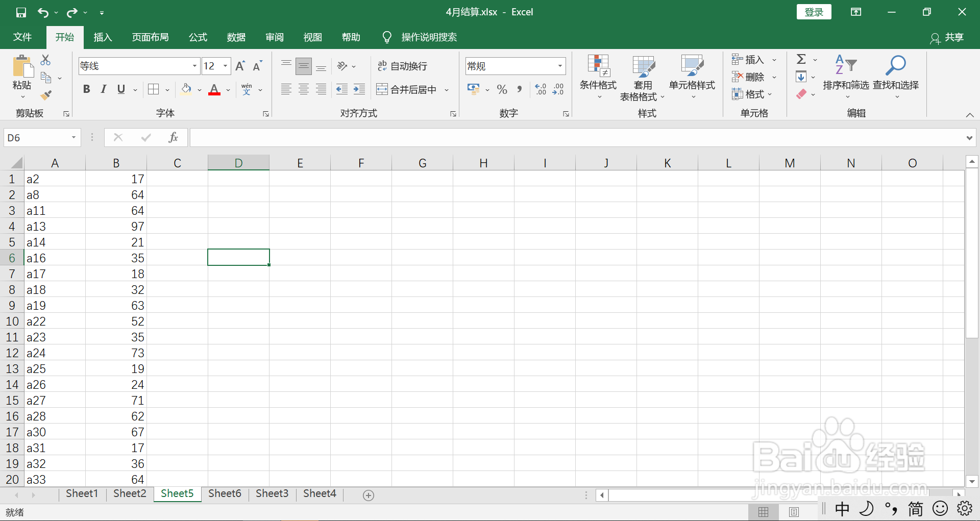980x521 pixels.
Task: Toggle middle align
Action: click(304, 66)
